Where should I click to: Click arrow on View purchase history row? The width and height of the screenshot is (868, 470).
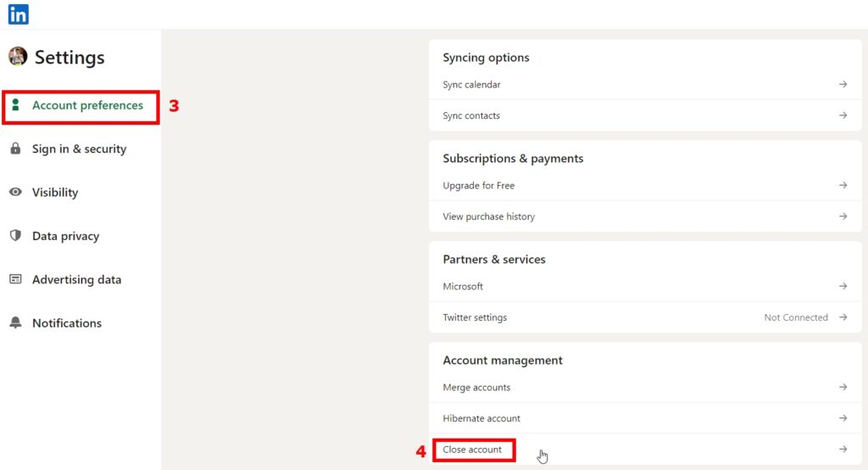click(x=843, y=216)
